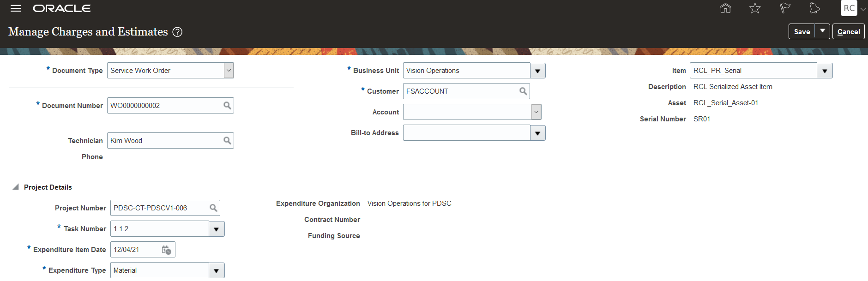The image size is (868, 281).
Task: Click the Cancel button
Action: pos(848,31)
